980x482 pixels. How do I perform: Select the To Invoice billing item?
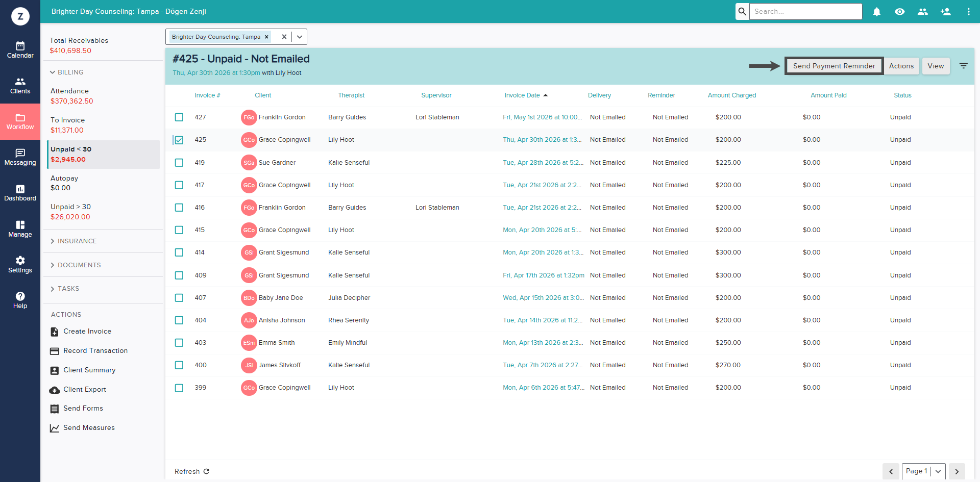tap(103, 125)
